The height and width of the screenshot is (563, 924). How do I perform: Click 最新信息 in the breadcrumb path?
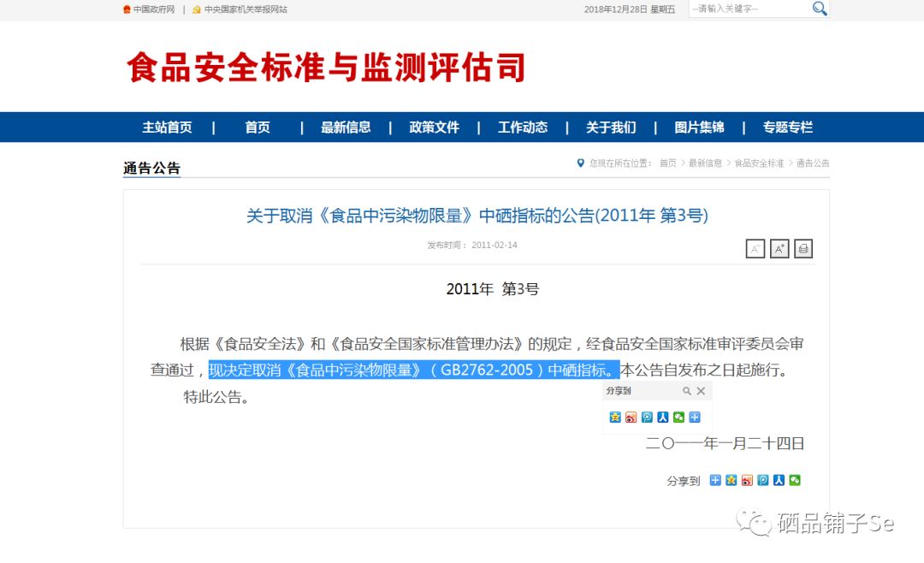705,163
